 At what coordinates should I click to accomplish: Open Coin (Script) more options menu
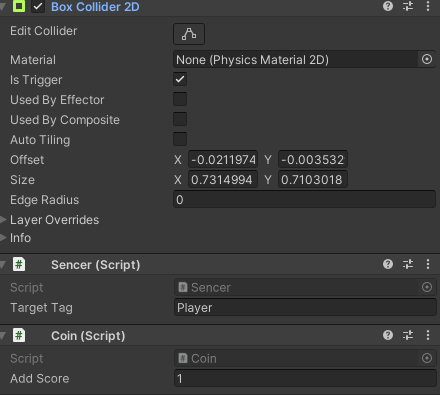tap(428, 335)
